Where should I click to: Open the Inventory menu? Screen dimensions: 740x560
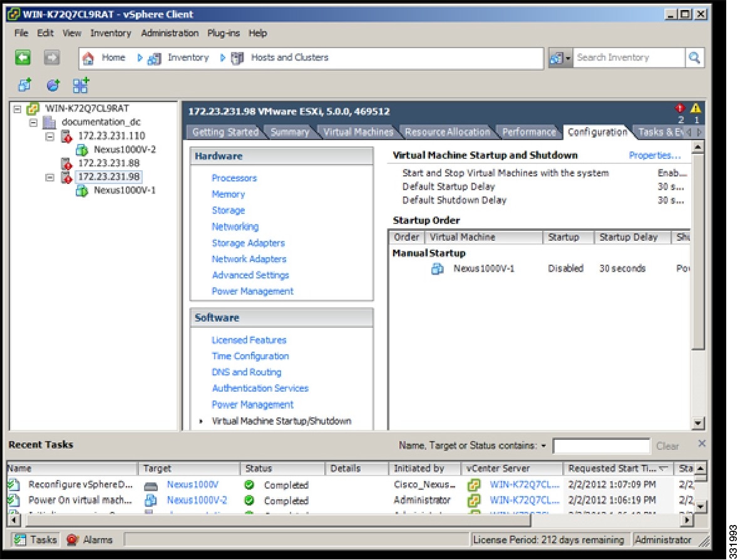coord(110,33)
